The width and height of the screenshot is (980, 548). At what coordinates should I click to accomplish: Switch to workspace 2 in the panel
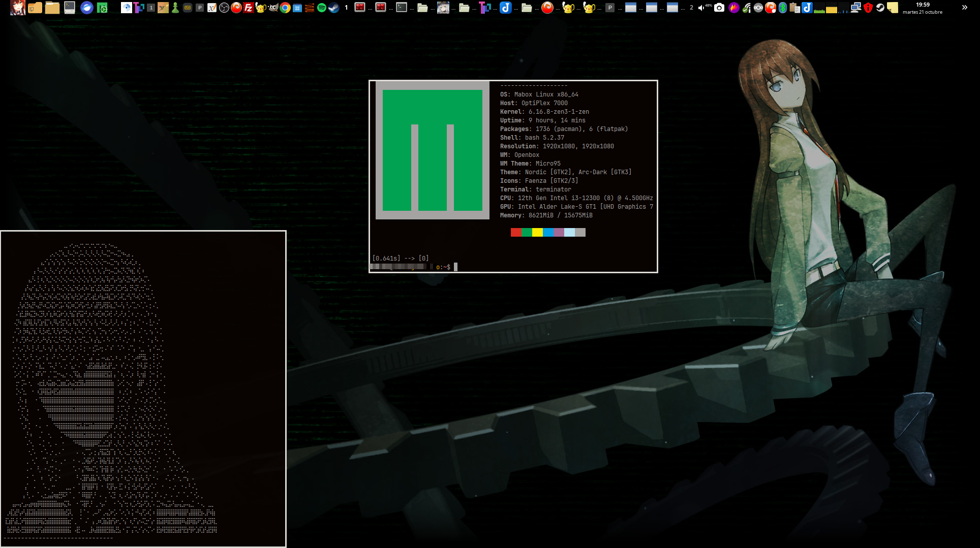pos(691,8)
